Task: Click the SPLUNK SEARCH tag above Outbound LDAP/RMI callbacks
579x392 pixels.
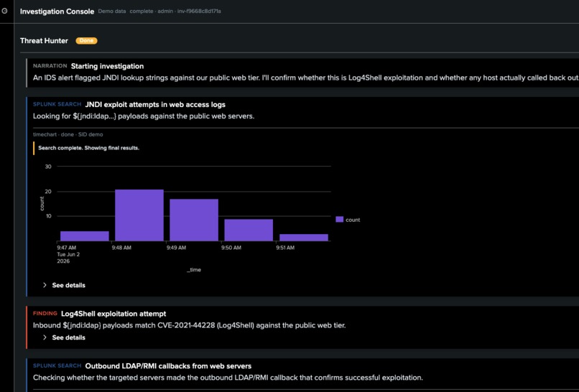Action: click(57, 365)
